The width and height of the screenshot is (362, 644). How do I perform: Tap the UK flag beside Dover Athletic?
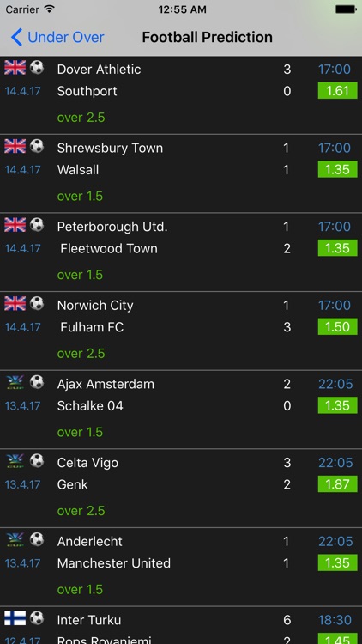pos(15,67)
